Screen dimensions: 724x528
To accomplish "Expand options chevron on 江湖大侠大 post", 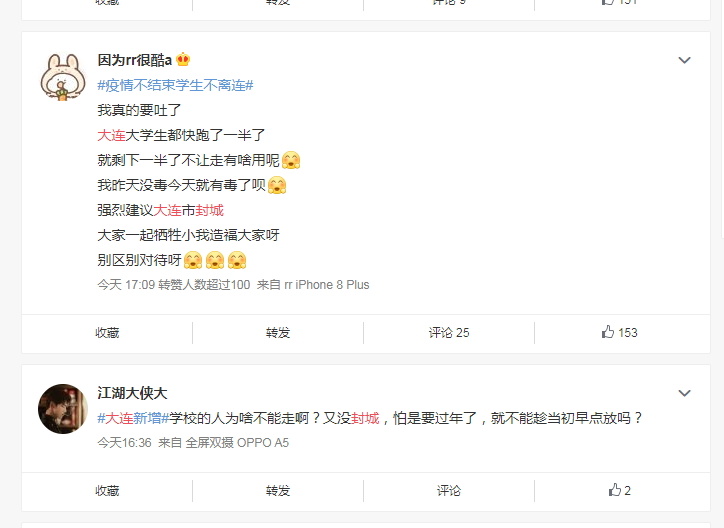I will pyautogui.click(x=684, y=393).
